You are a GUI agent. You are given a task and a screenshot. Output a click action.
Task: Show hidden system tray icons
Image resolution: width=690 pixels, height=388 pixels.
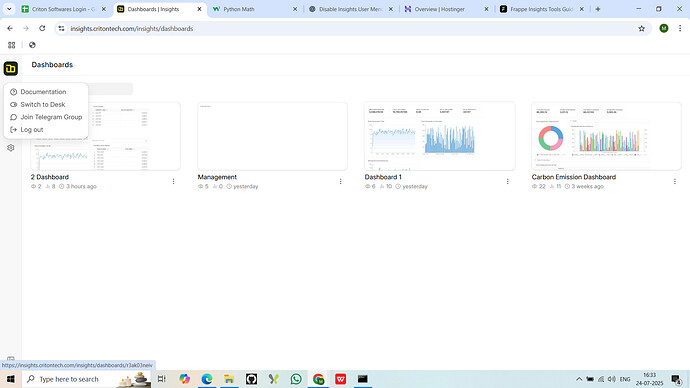point(579,379)
